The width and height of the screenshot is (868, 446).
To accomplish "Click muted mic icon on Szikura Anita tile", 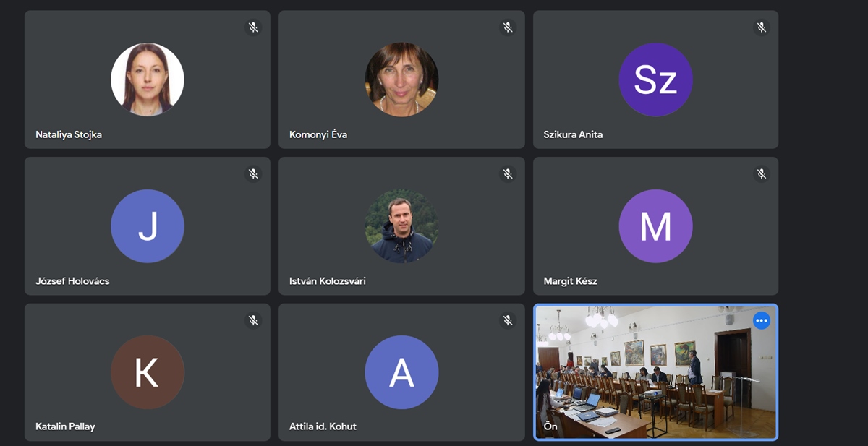I will point(762,27).
